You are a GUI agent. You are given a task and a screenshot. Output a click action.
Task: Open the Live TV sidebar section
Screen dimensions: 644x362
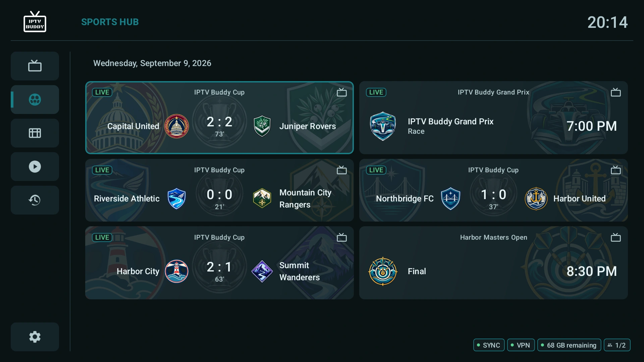coord(35,66)
